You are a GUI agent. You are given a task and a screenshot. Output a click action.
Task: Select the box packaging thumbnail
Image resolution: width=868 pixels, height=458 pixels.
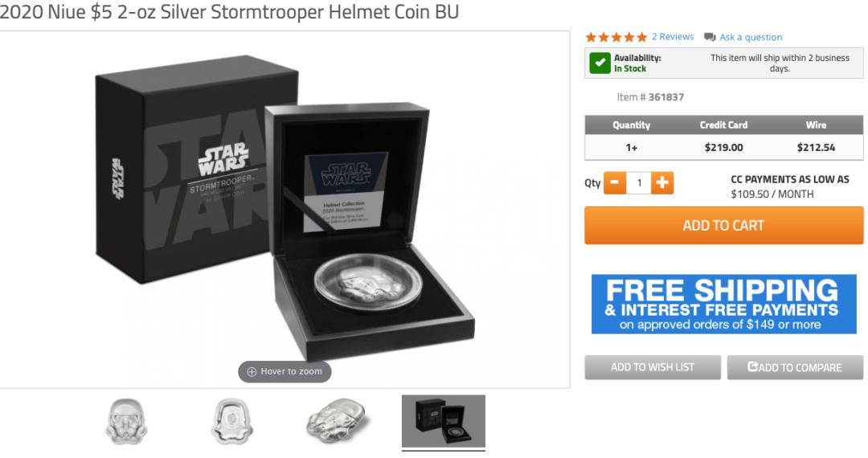point(444,422)
